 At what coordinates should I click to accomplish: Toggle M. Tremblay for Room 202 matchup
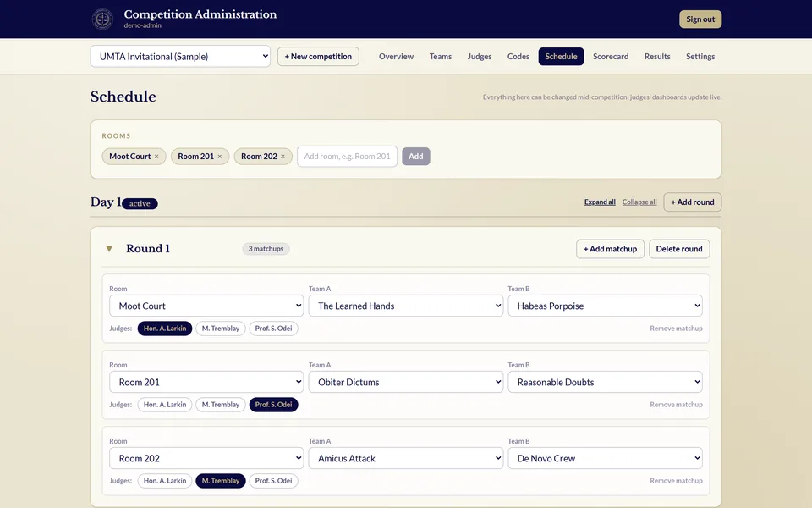[221, 481]
